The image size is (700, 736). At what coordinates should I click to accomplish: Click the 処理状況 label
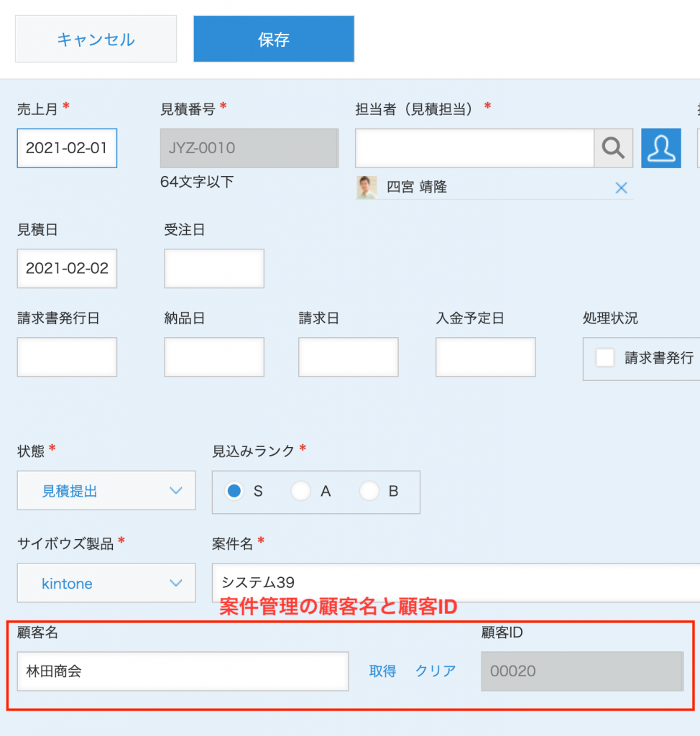point(610,318)
